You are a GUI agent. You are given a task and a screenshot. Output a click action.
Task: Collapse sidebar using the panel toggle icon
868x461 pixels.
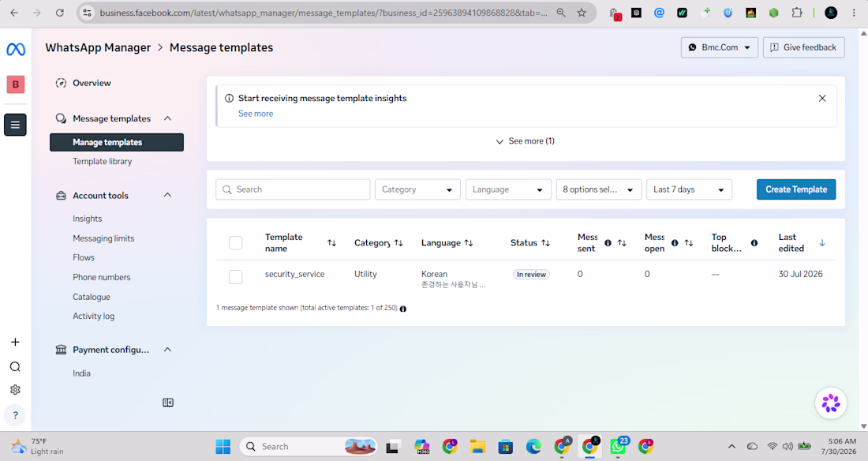click(168, 403)
